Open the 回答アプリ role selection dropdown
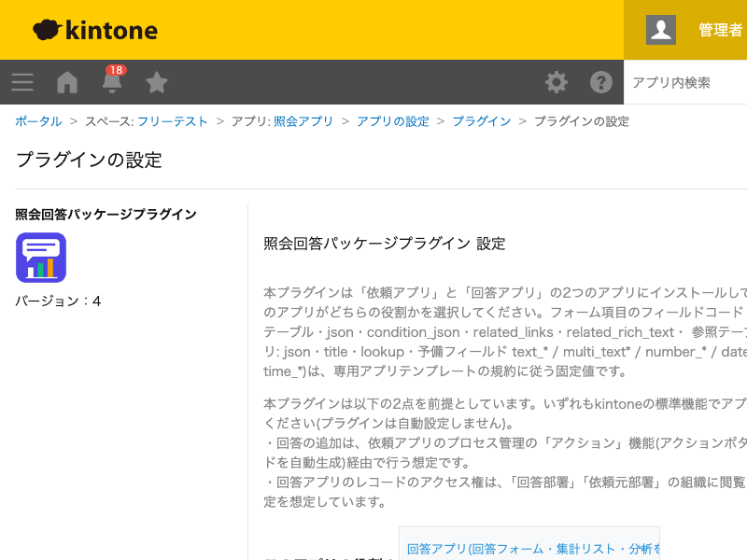Viewport: 747px width, 560px height. coord(529,544)
